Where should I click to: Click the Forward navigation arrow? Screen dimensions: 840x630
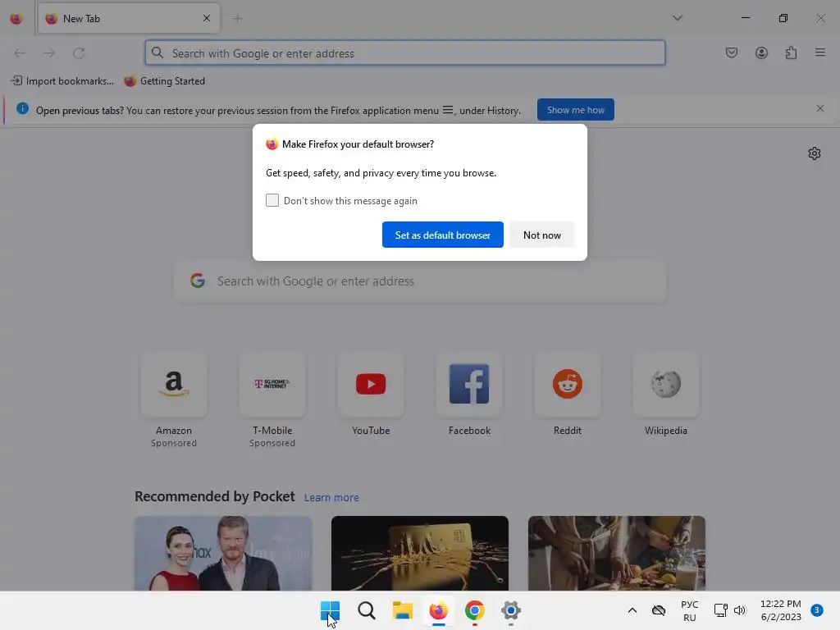[49, 53]
